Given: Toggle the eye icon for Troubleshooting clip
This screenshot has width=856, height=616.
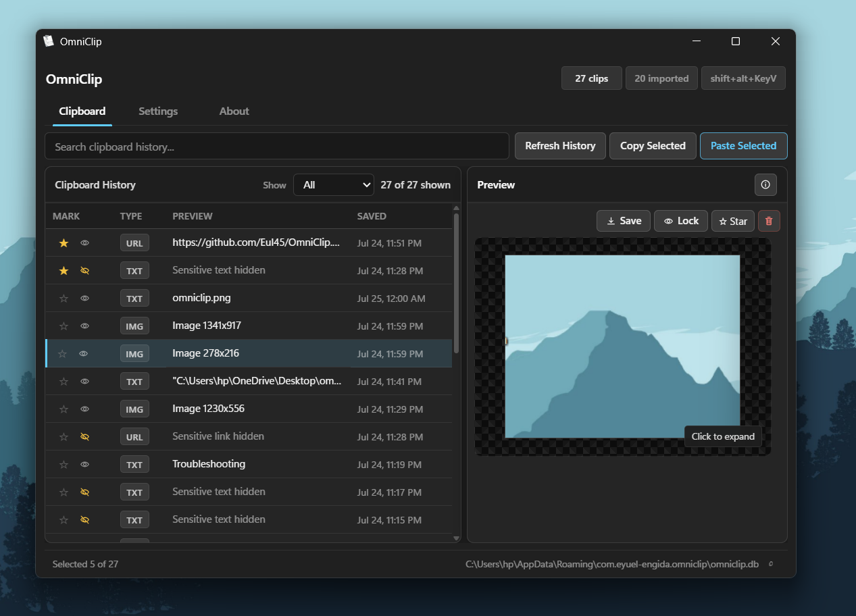Looking at the screenshot, I should point(84,464).
